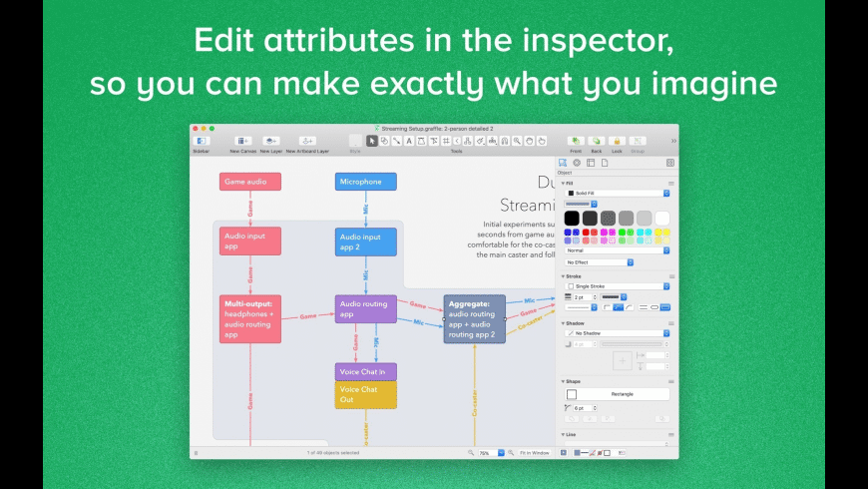Viewport: 868px width, 489px height.
Task: Select the Pen tool
Action: (421, 142)
